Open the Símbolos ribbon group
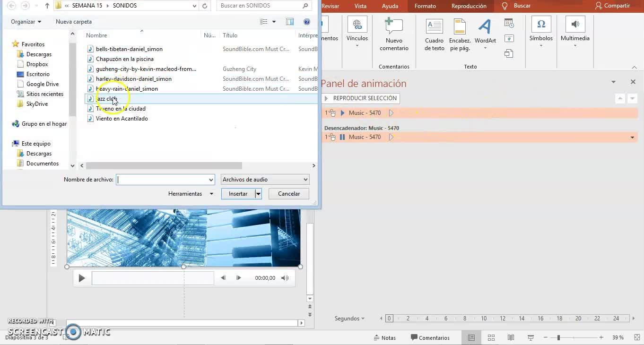The width and height of the screenshot is (644, 345). pyautogui.click(x=541, y=31)
